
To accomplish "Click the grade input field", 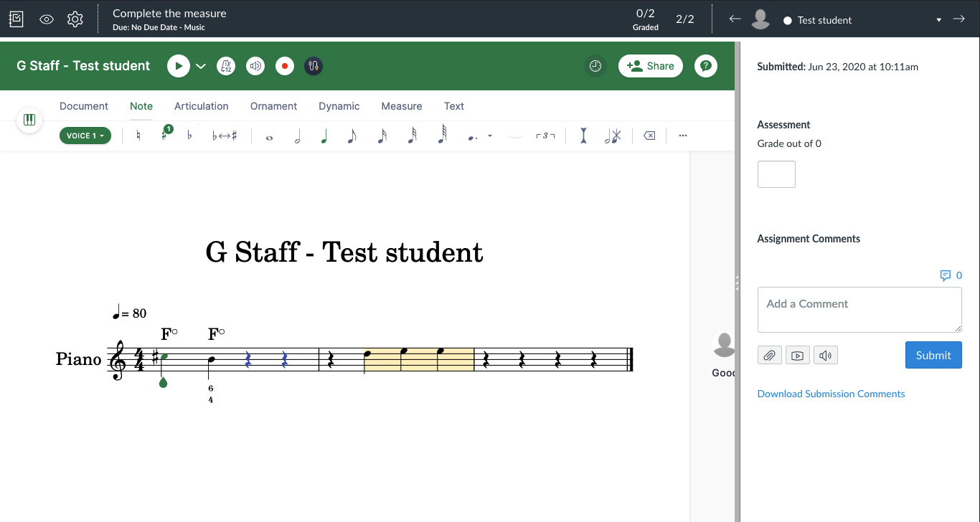I will click(x=776, y=174).
